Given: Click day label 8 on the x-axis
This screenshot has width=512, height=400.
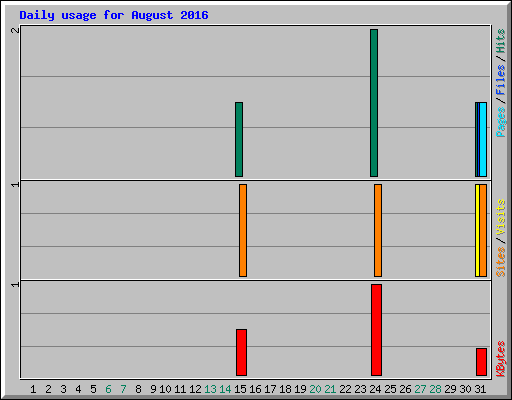Looking at the screenshot, I should pos(138,389).
